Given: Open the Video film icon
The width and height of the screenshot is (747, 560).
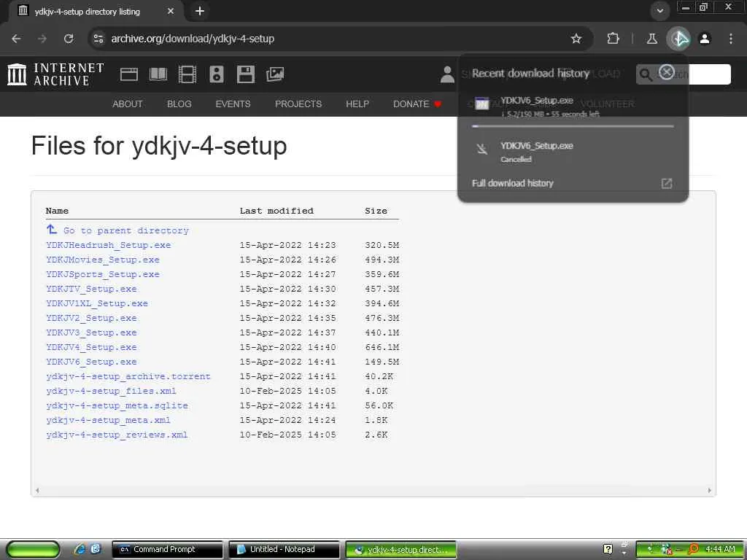Looking at the screenshot, I should 187,74.
